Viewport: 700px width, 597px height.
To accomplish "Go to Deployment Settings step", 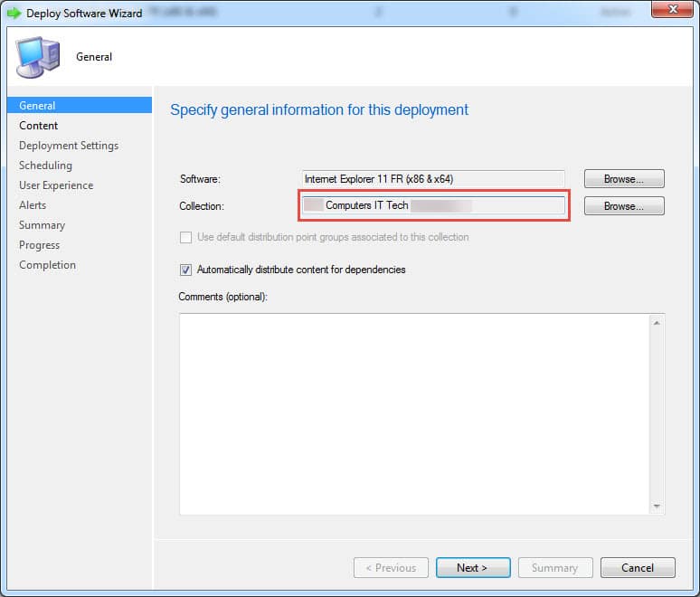I will pos(69,146).
